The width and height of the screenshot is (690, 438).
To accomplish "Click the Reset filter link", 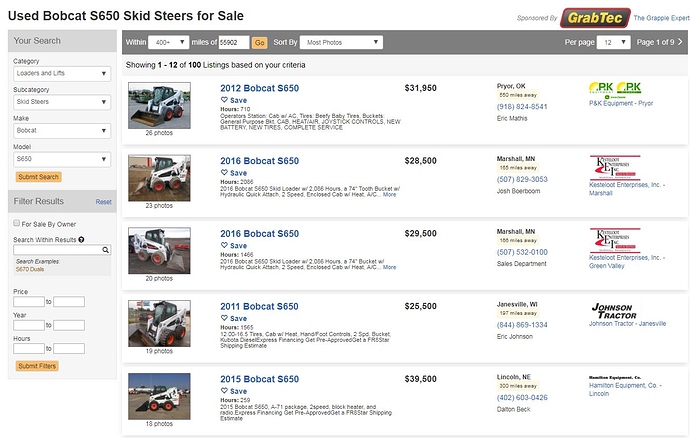I will [x=103, y=202].
